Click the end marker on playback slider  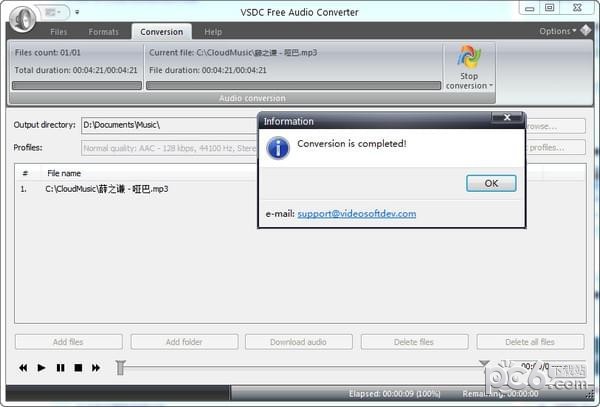tap(484, 363)
